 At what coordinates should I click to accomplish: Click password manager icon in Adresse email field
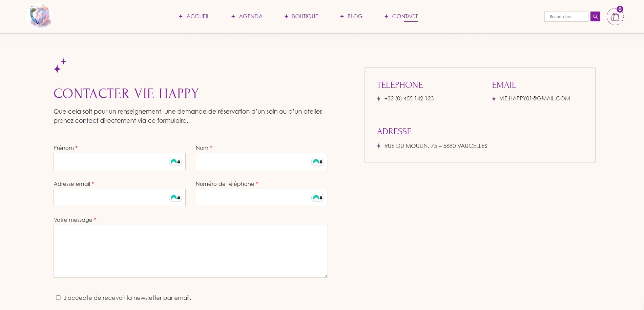click(x=175, y=198)
